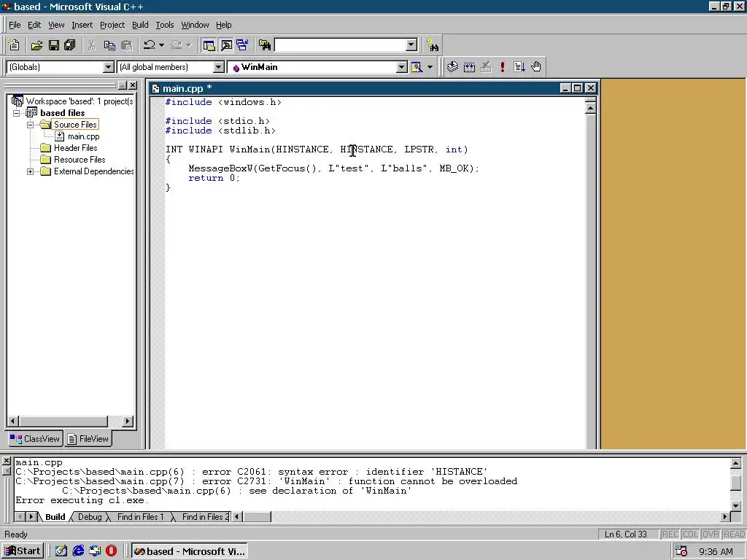The image size is (747, 560).
Task: Click the Paste clipboard icon
Action: point(127,45)
